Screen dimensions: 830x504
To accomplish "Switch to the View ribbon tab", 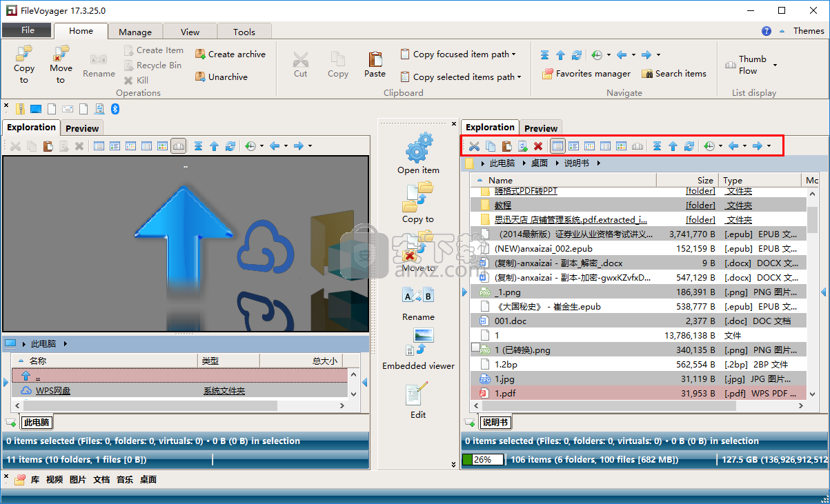I will 190,32.
